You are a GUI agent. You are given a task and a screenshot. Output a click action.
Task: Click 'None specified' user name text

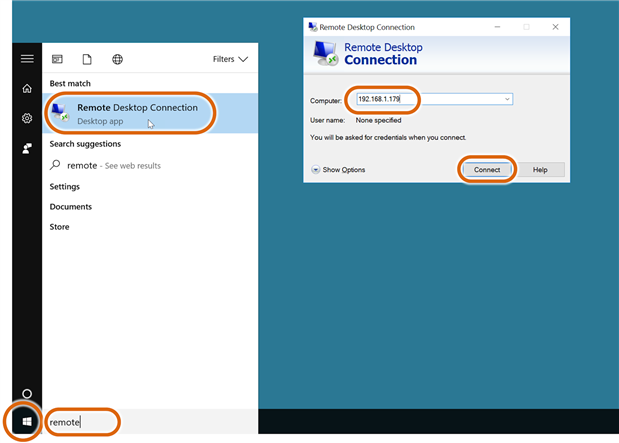(x=378, y=120)
